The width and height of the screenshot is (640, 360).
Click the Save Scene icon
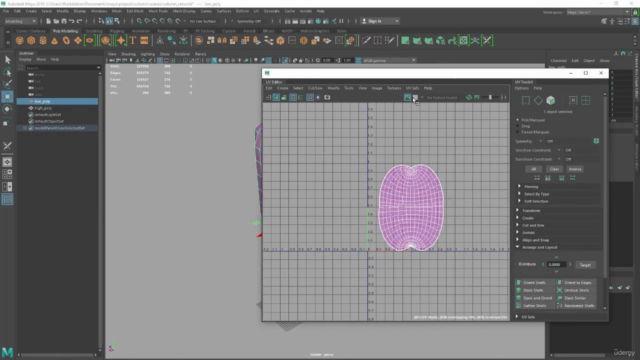pyautogui.click(x=64, y=21)
